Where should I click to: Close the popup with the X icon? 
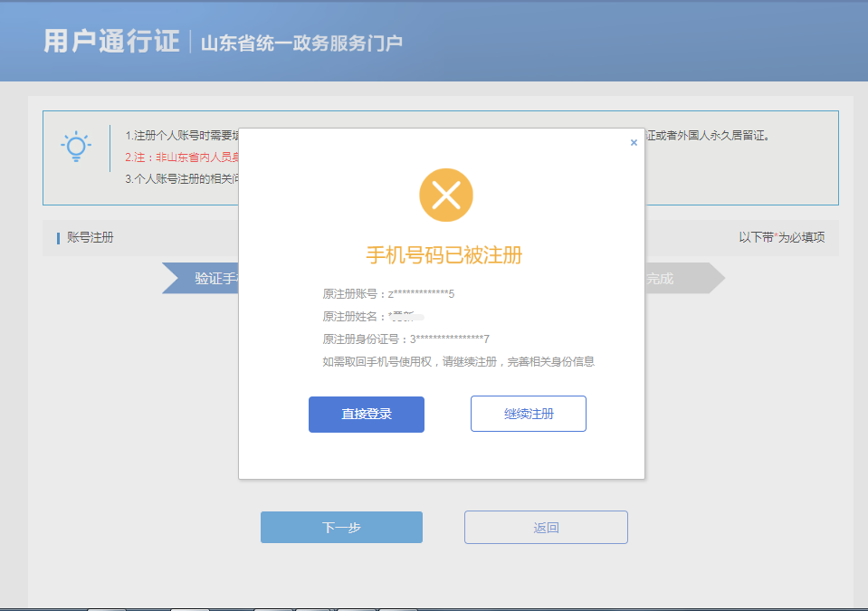(634, 143)
